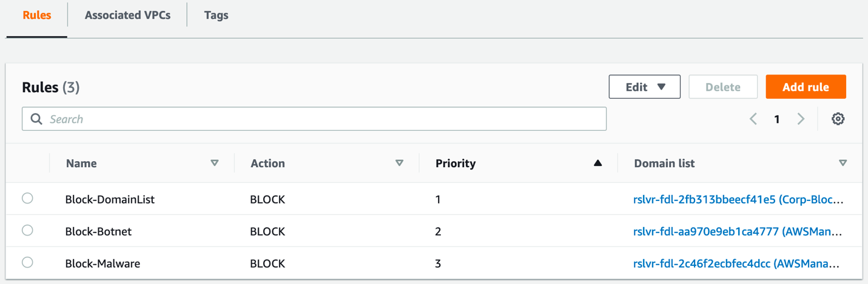
Task: Select the Block-DomainList rule radio button
Action: tap(27, 199)
